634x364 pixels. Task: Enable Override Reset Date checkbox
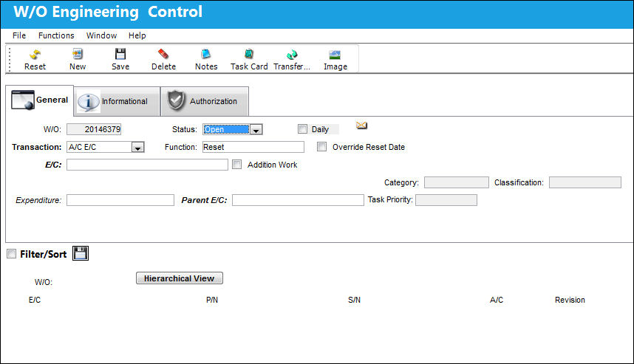pyautogui.click(x=322, y=147)
